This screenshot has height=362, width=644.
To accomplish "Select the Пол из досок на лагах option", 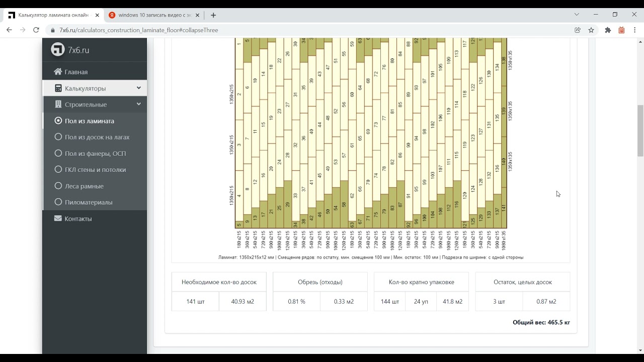I will coord(97,137).
